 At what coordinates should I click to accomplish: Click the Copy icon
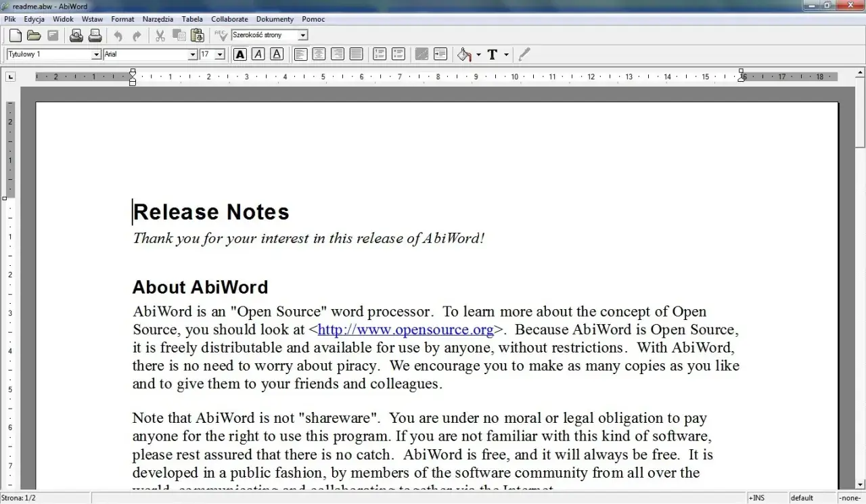click(179, 35)
